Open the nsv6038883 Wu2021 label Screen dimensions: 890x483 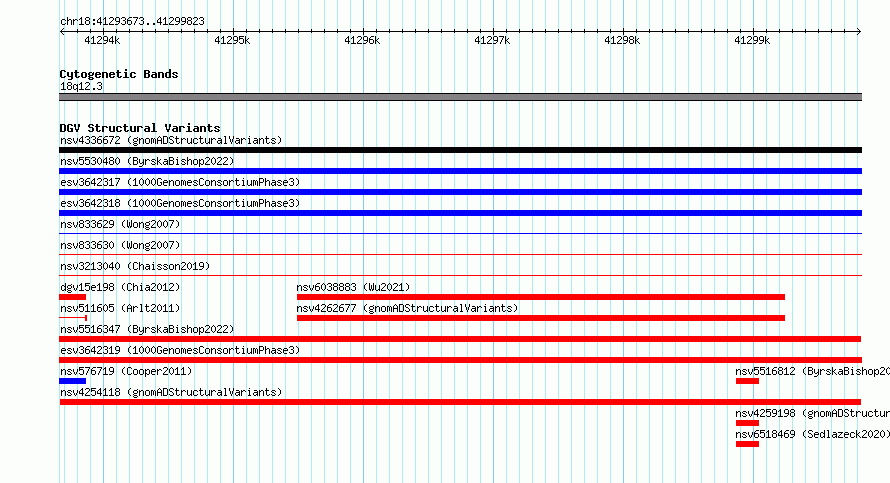pyautogui.click(x=353, y=287)
